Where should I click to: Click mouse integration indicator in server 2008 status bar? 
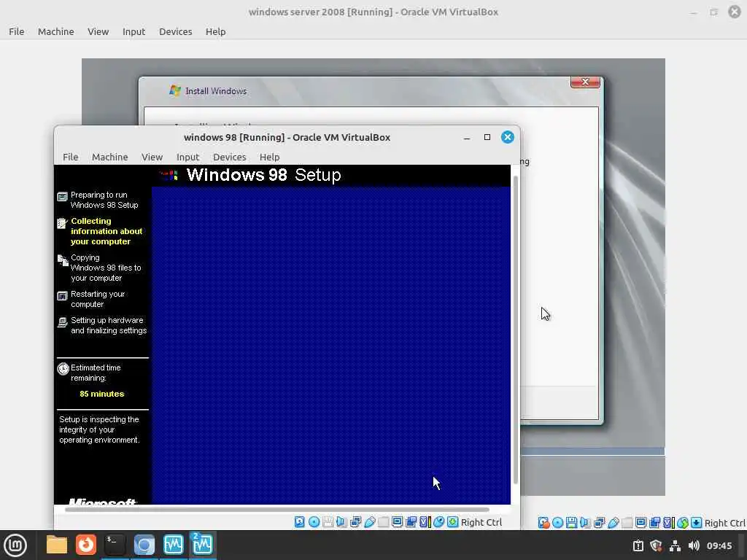pos(683,523)
